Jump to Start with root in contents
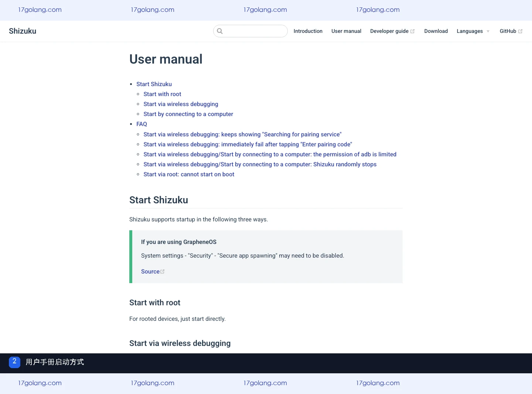The height and width of the screenshot is (394, 532). click(x=162, y=94)
